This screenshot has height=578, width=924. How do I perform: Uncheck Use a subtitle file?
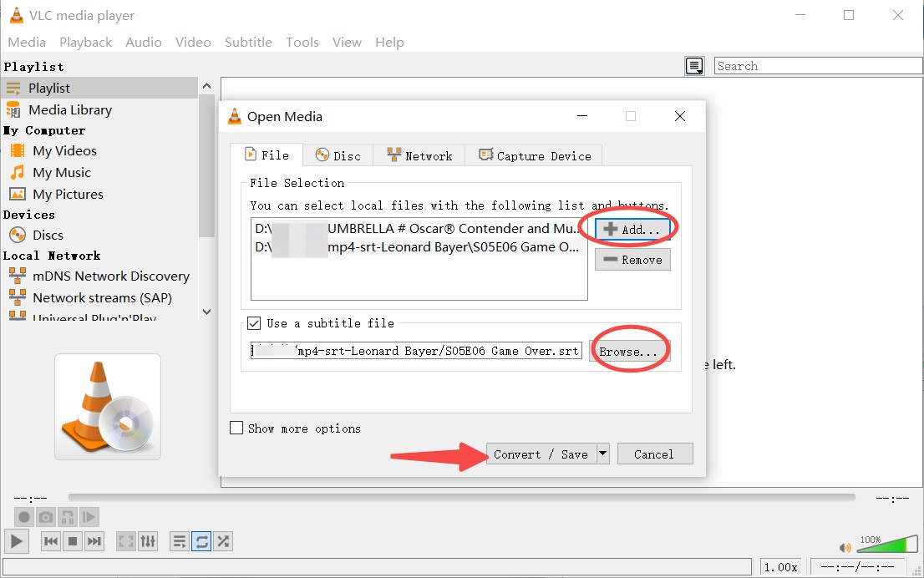[254, 323]
